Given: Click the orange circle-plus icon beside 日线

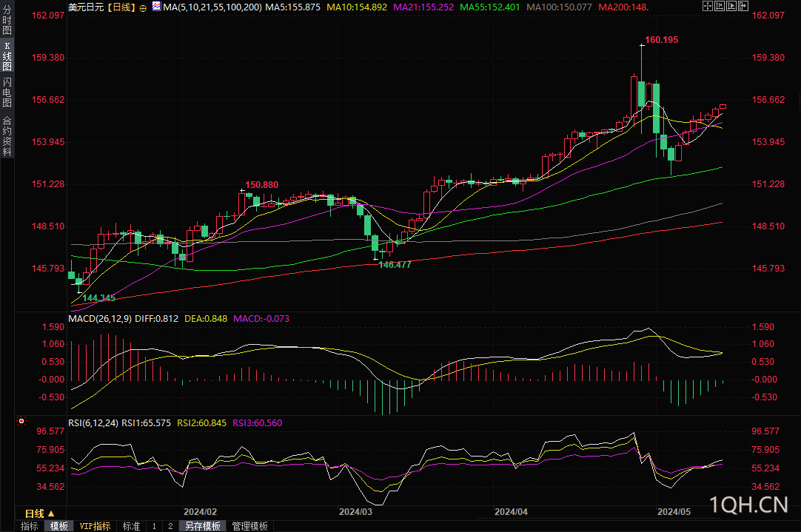Looking at the screenshot, I should [x=143, y=7].
